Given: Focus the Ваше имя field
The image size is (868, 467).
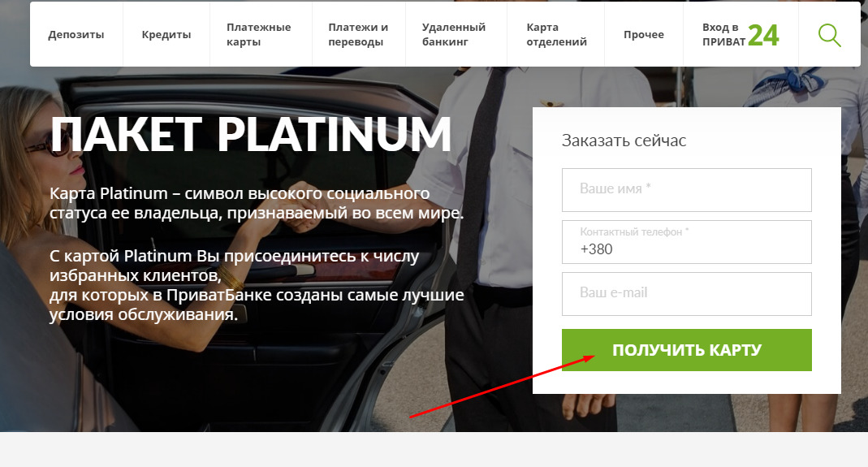Looking at the screenshot, I should pos(686,189).
